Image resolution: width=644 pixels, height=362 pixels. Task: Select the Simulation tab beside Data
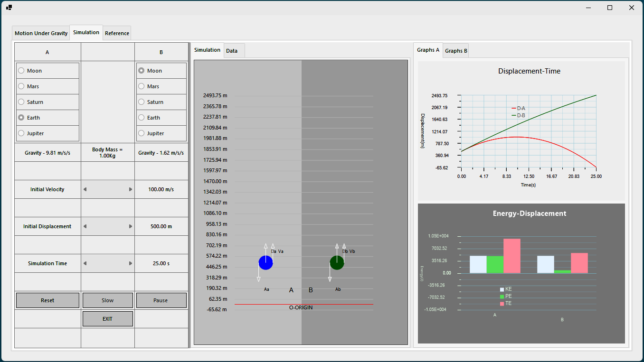[x=208, y=50]
